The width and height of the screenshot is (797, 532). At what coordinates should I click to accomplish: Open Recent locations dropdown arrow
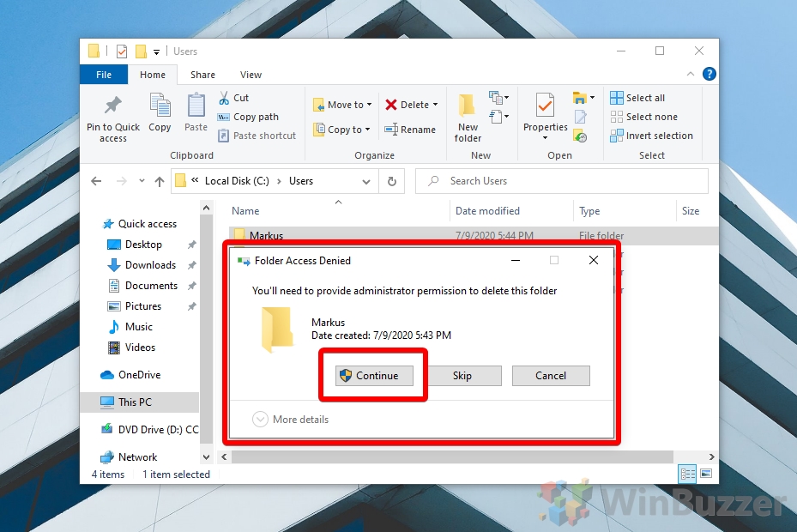[142, 180]
